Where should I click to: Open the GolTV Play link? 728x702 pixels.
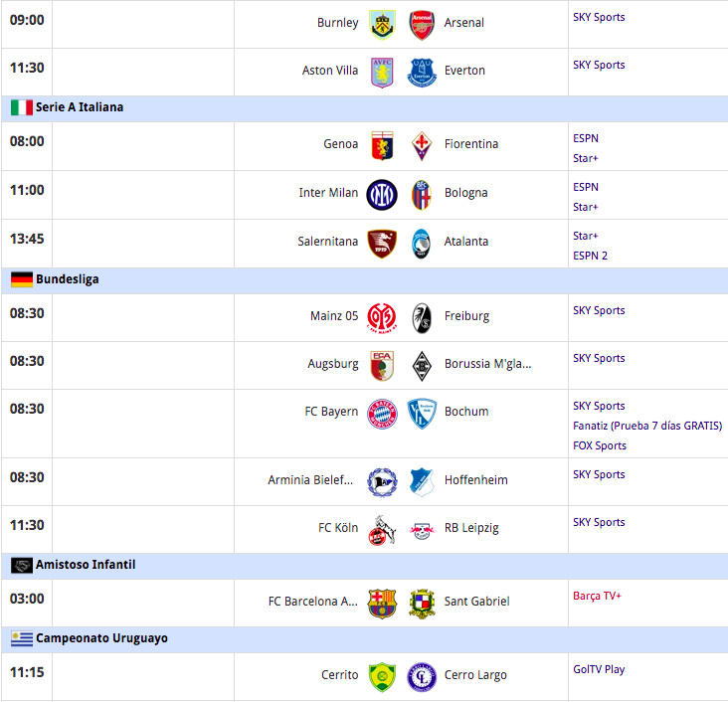coord(599,669)
